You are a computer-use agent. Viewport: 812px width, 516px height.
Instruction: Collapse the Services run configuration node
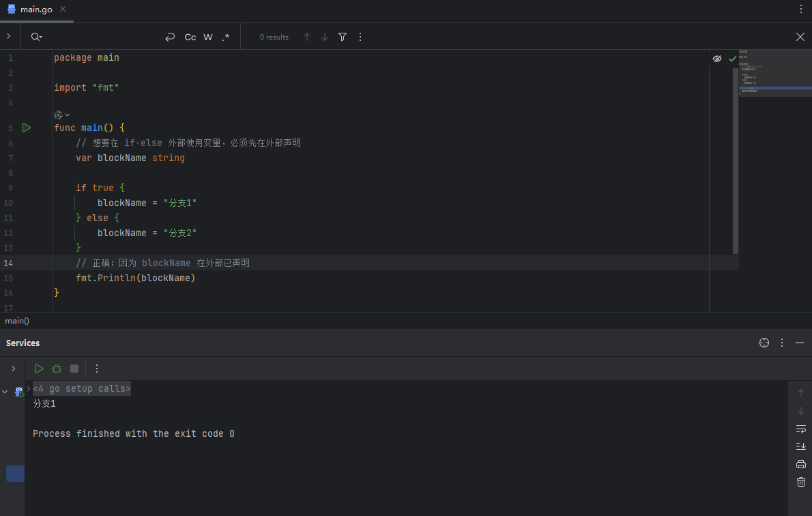[5, 392]
